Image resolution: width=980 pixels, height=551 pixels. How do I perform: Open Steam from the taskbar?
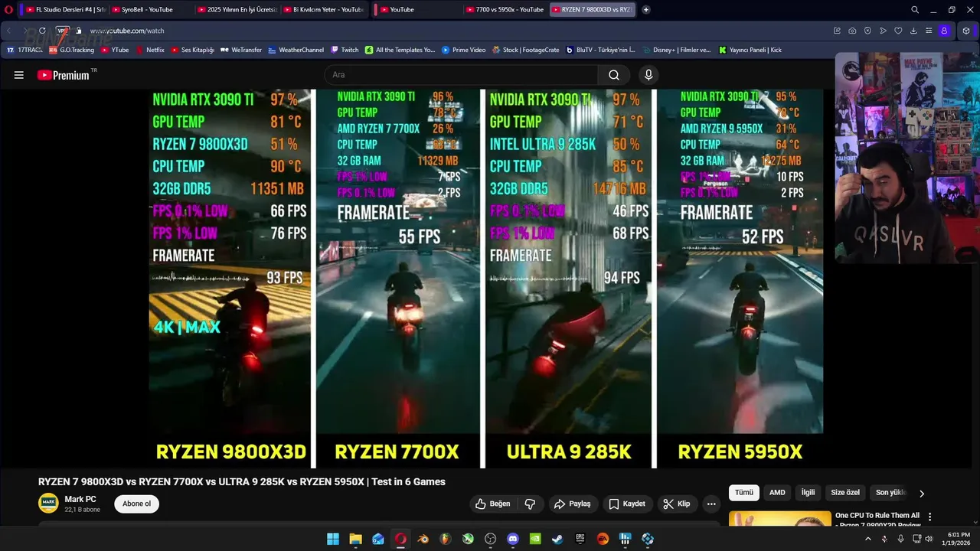tap(557, 539)
